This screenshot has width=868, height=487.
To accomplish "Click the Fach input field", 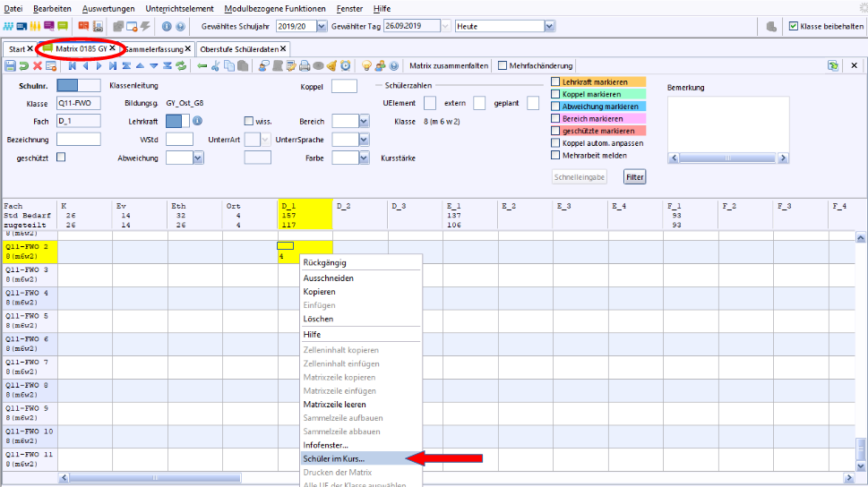I will 79,121.
